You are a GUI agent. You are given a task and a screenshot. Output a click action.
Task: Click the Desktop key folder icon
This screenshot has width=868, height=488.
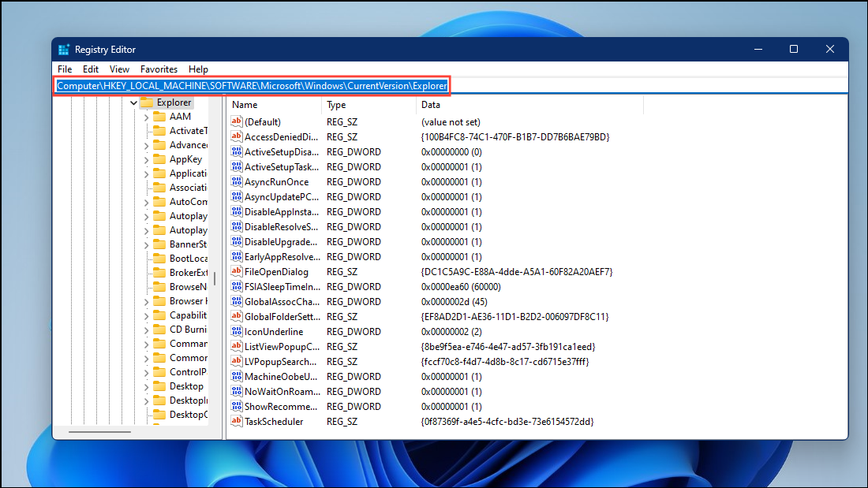(x=158, y=386)
